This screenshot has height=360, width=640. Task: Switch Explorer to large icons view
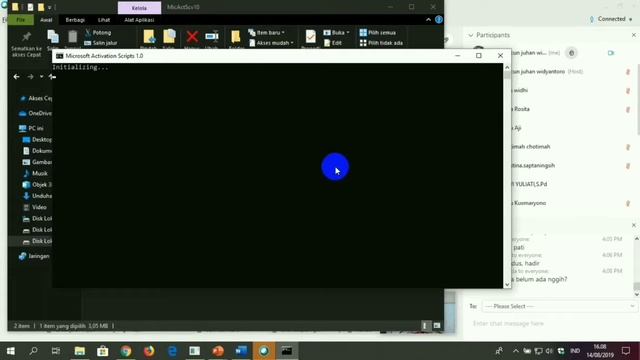pos(437,326)
